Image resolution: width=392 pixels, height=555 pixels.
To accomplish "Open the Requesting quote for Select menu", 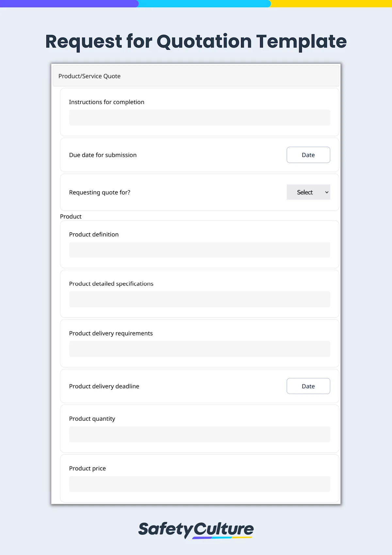I will [x=307, y=192].
